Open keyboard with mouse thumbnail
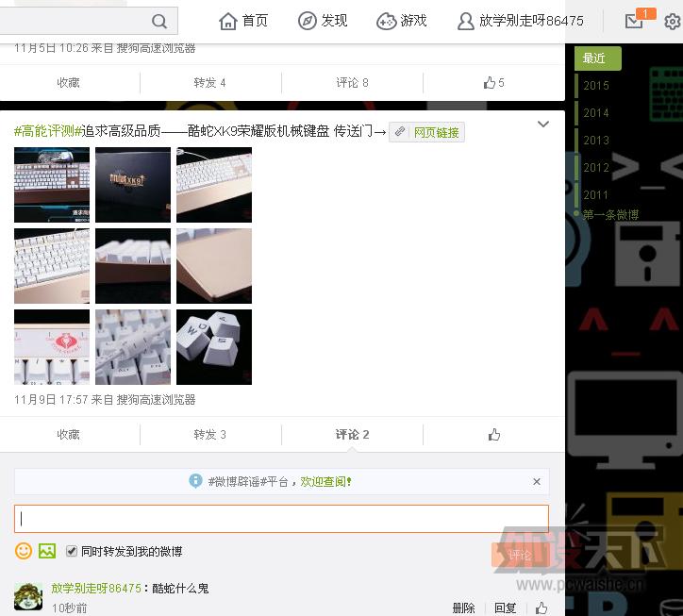This screenshot has height=616, width=683. point(52,185)
